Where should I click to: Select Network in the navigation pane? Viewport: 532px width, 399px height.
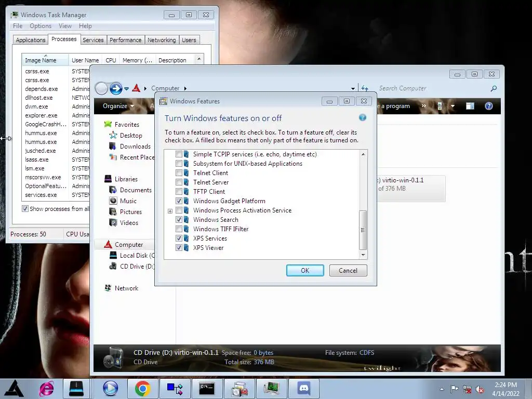pos(126,288)
